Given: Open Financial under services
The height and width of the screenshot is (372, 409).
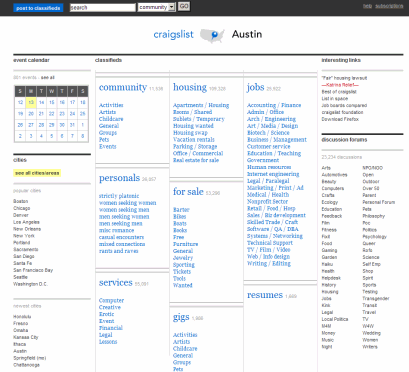Looking at the screenshot, I should point(111,328).
